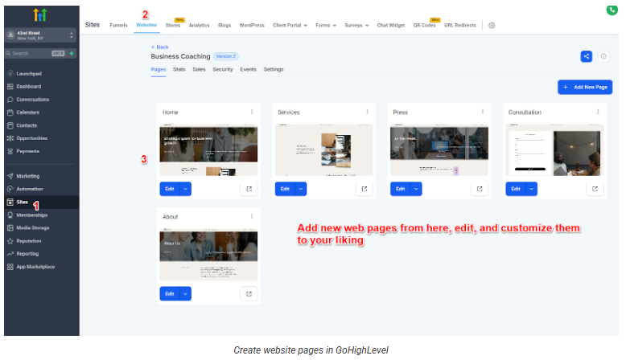Open Opportunities from the sidebar

click(31, 138)
